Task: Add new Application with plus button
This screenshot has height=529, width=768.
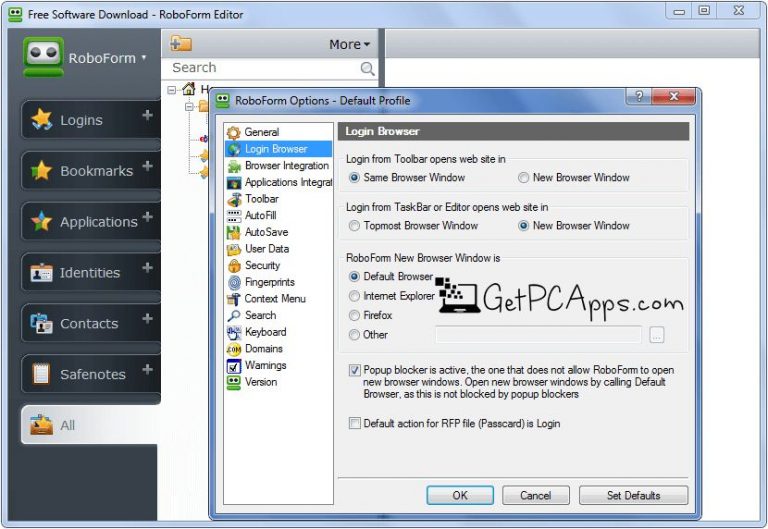Action: tap(147, 217)
